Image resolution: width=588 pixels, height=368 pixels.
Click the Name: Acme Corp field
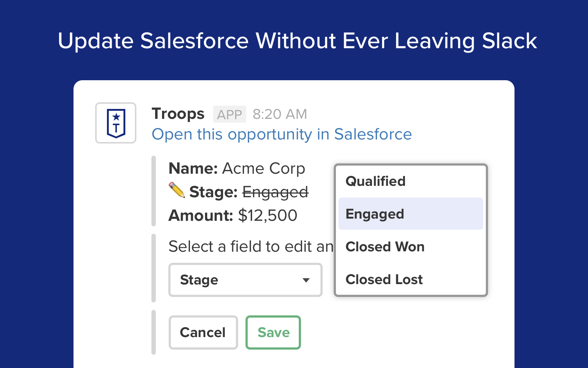(237, 169)
